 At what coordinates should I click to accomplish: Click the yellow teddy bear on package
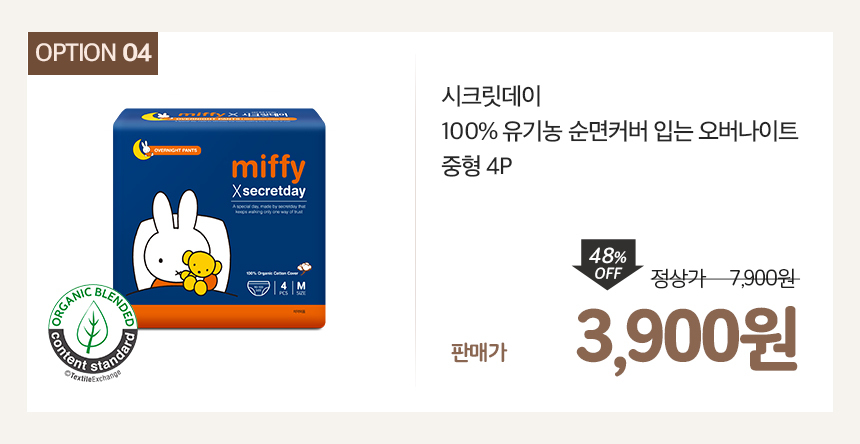pyautogui.click(x=201, y=270)
